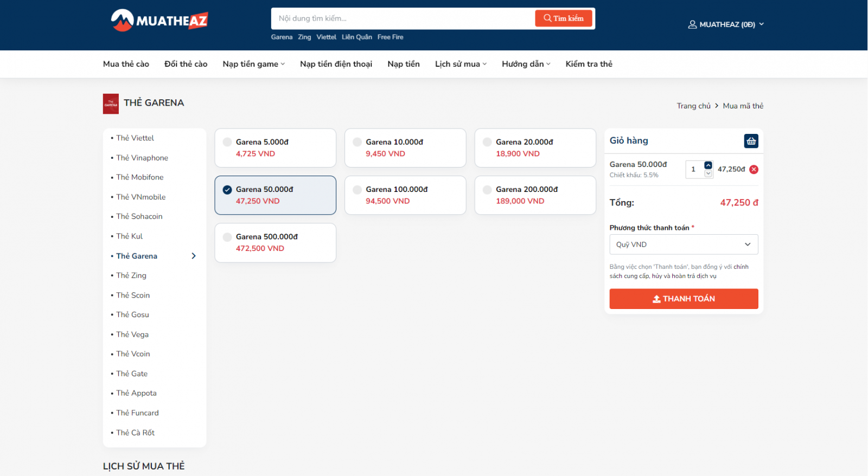868x476 pixels.
Task: Open the cart basket icon
Action: [x=751, y=141]
